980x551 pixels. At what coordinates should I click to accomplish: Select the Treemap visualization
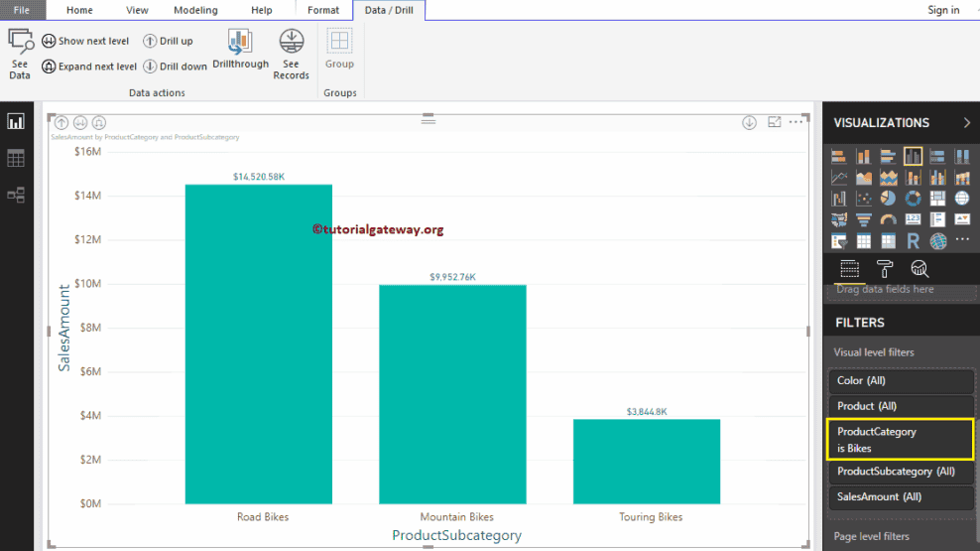[937, 199]
